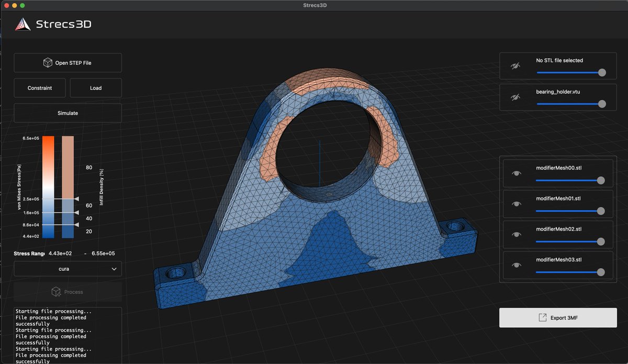Click the 8.6e+04 stress threshold handle
Image resolution: width=628 pixels, height=364 pixels.
(x=76, y=224)
